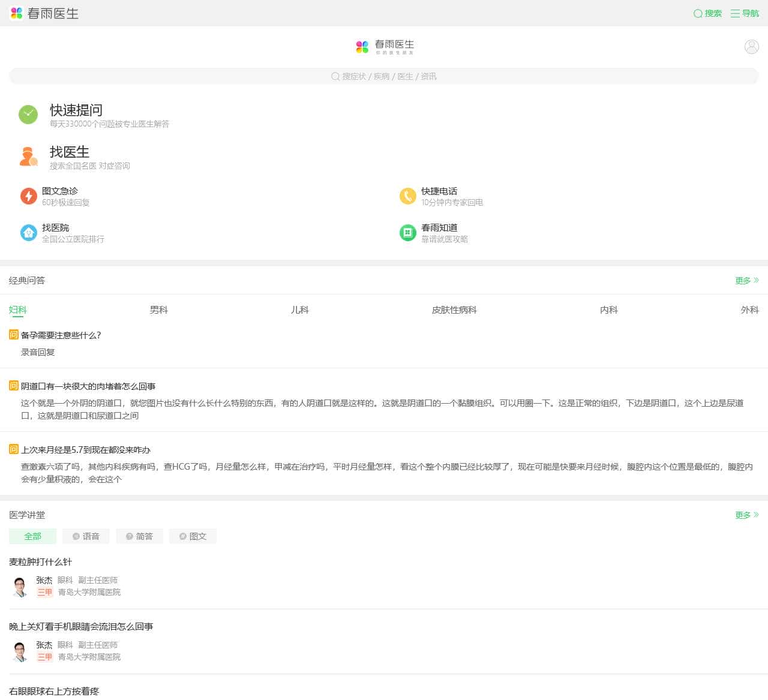Click the 快捷电话 phone icon
This screenshot has width=768, height=700.
coord(408,196)
